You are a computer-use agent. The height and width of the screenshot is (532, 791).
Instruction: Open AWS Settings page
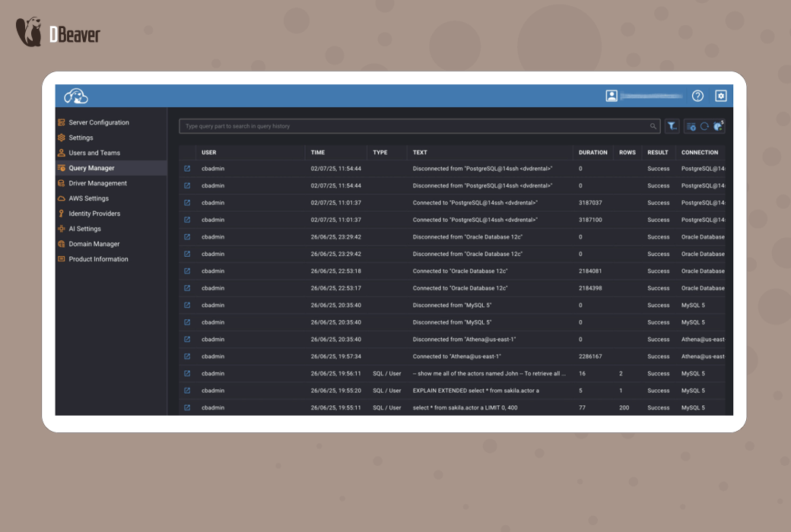88,198
